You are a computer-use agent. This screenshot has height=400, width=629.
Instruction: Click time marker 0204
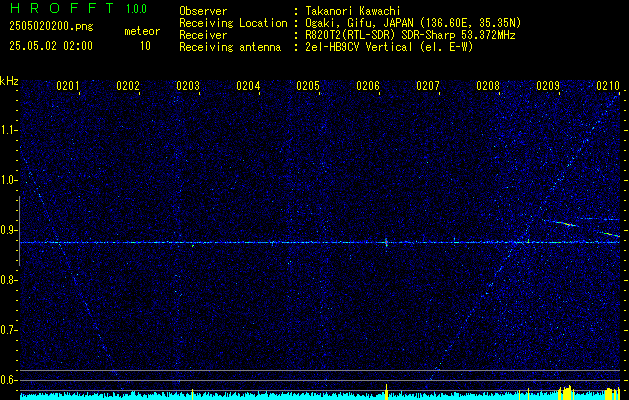[x=248, y=85]
